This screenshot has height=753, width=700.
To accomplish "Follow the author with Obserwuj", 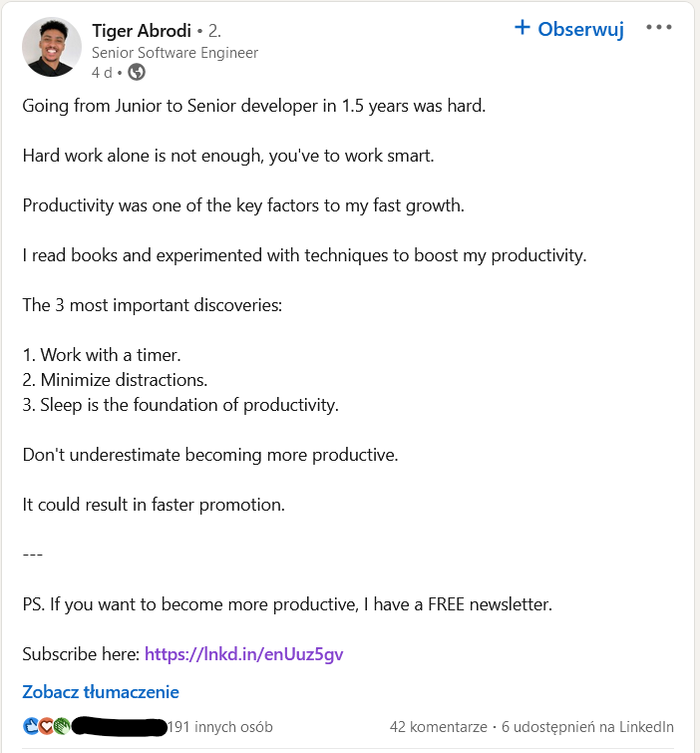I will click(580, 29).
